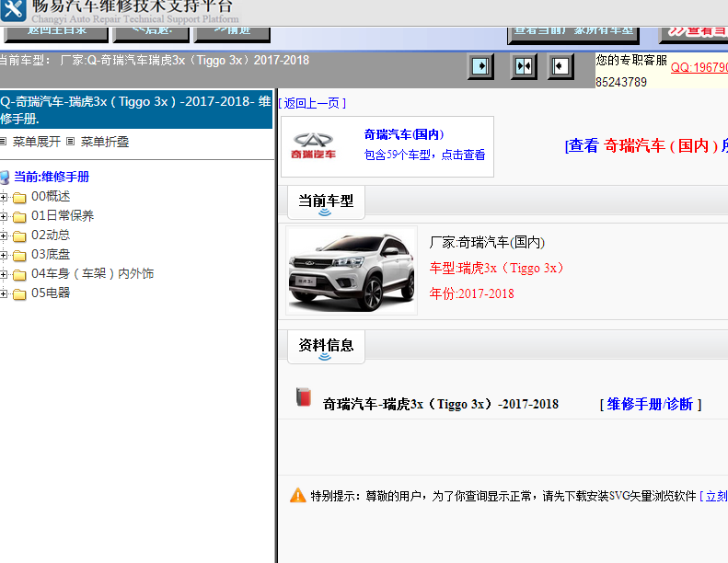
Task: Click the red book icon beside the manual entry
Action: coord(304,397)
